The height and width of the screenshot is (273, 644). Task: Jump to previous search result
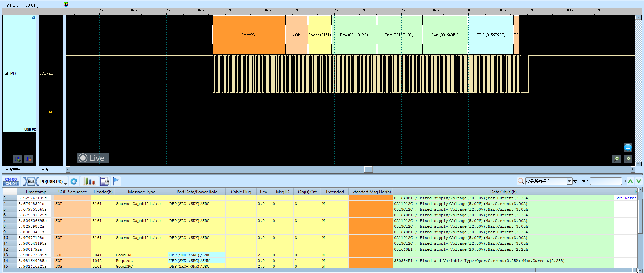click(631, 181)
